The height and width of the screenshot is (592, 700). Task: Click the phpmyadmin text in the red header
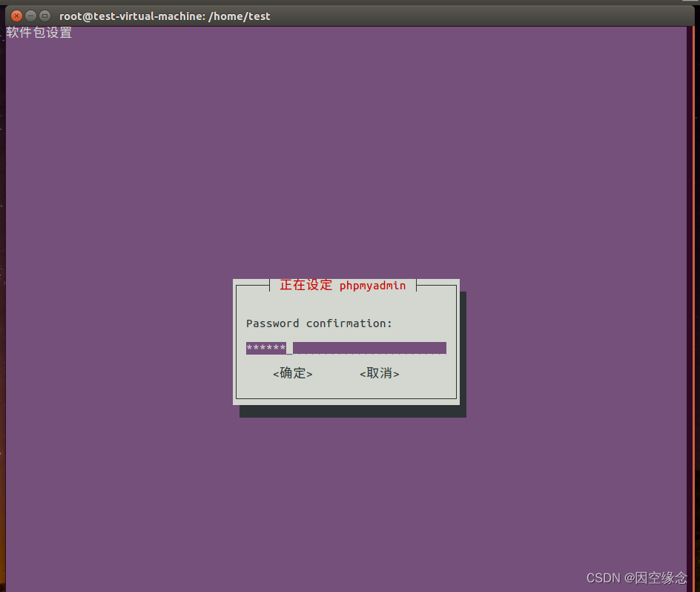373,286
